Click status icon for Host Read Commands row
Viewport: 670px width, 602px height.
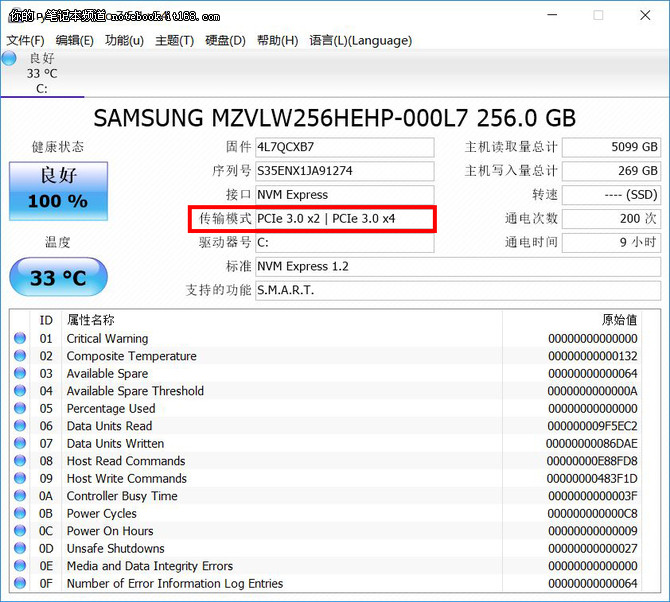tap(20, 461)
